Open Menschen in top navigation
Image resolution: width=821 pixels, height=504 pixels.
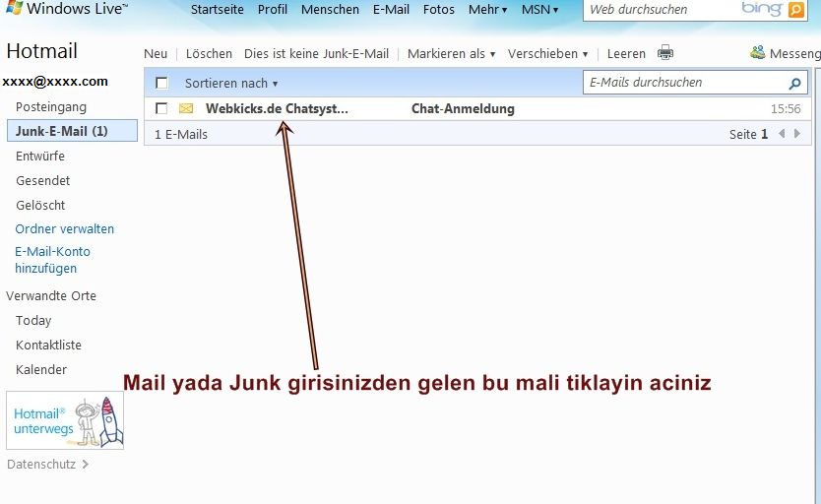pyautogui.click(x=330, y=10)
